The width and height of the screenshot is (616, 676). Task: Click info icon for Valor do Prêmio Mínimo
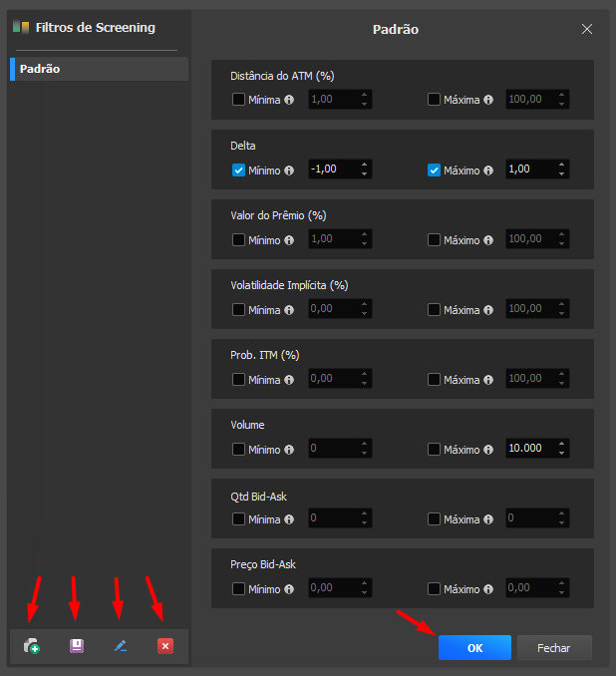click(289, 240)
